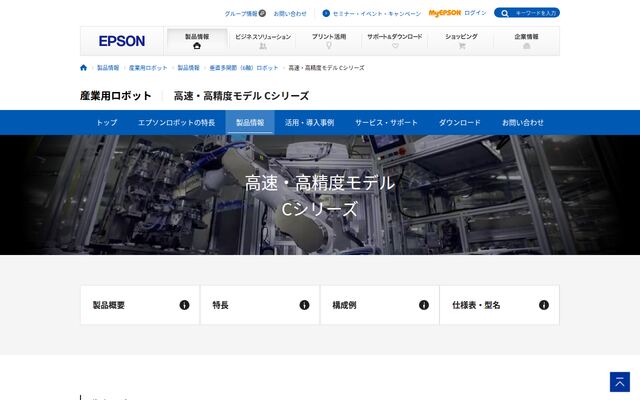
Task: Select the 活用・導入事例 tab
Action: pyautogui.click(x=309, y=122)
